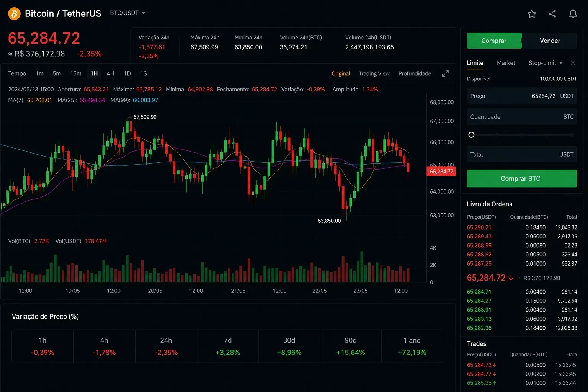Select the 1h price variation cell

[x=42, y=346]
